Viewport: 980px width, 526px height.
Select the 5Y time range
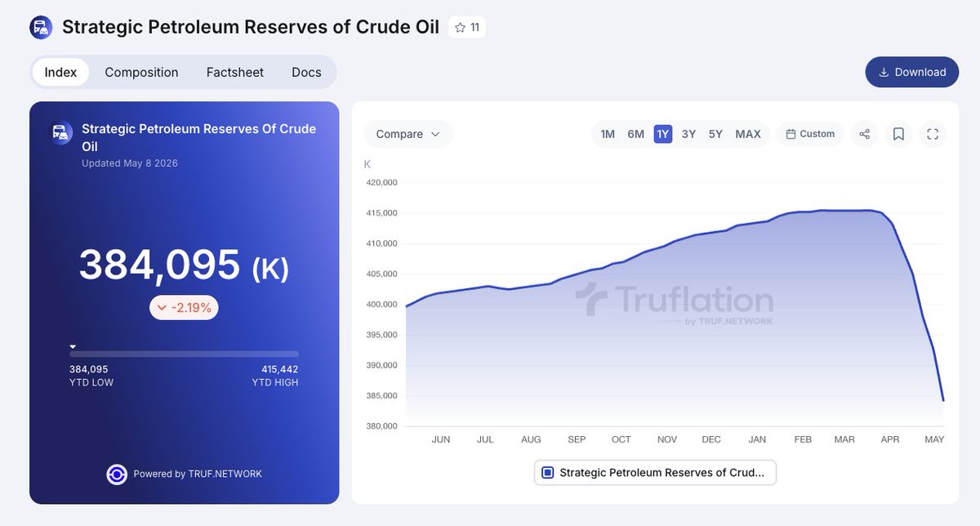[x=715, y=134]
